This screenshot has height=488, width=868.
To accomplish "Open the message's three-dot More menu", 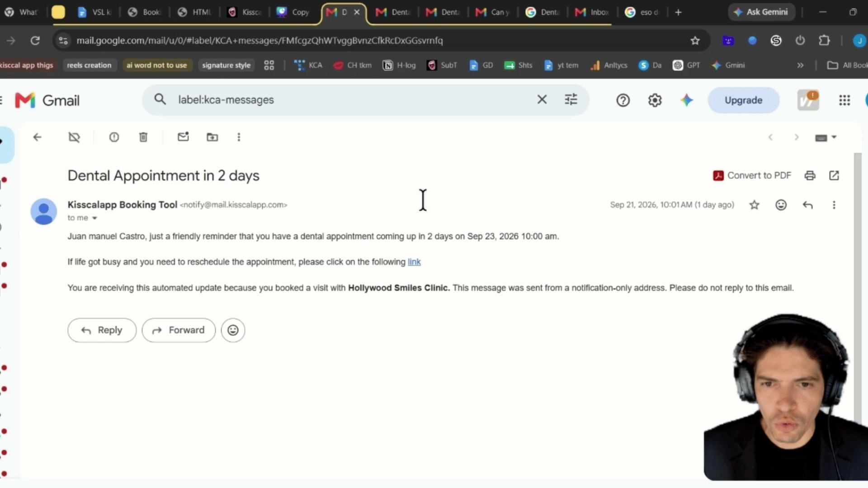I will coord(834,205).
